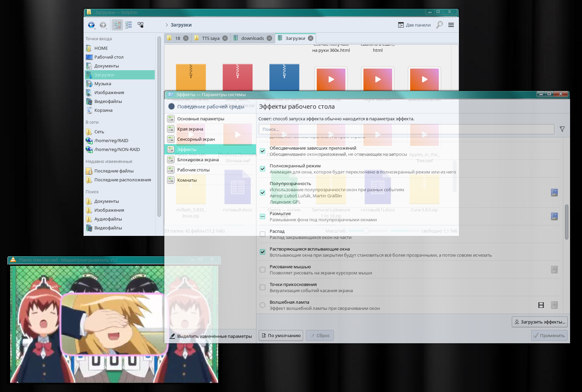Select Загрузки in the places sidebar
Viewport: 582px width, 392px height.
pyautogui.click(x=120, y=75)
